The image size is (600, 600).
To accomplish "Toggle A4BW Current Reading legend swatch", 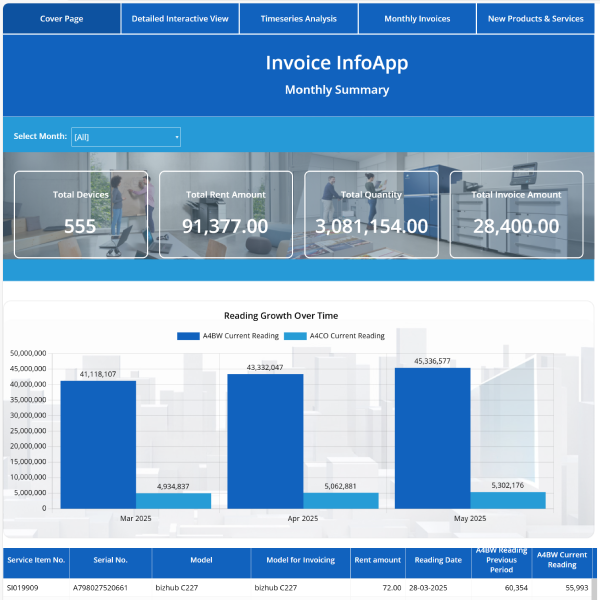I will click(x=189, y=336).
